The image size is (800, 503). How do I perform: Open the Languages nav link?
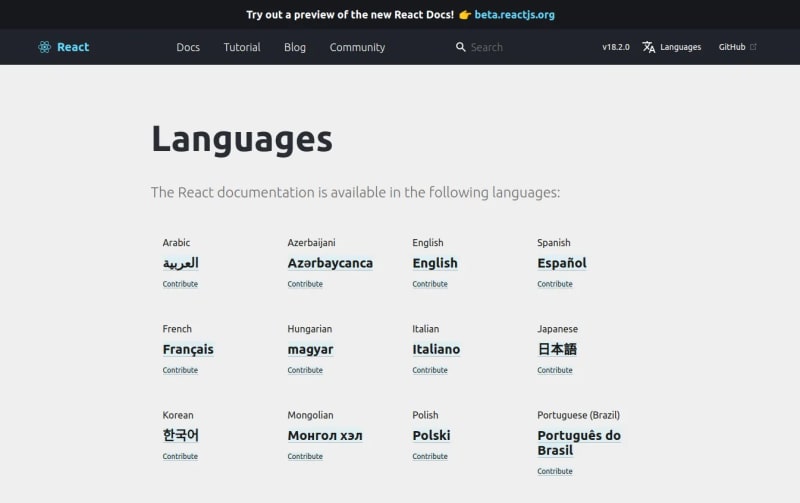coord(680,47)
